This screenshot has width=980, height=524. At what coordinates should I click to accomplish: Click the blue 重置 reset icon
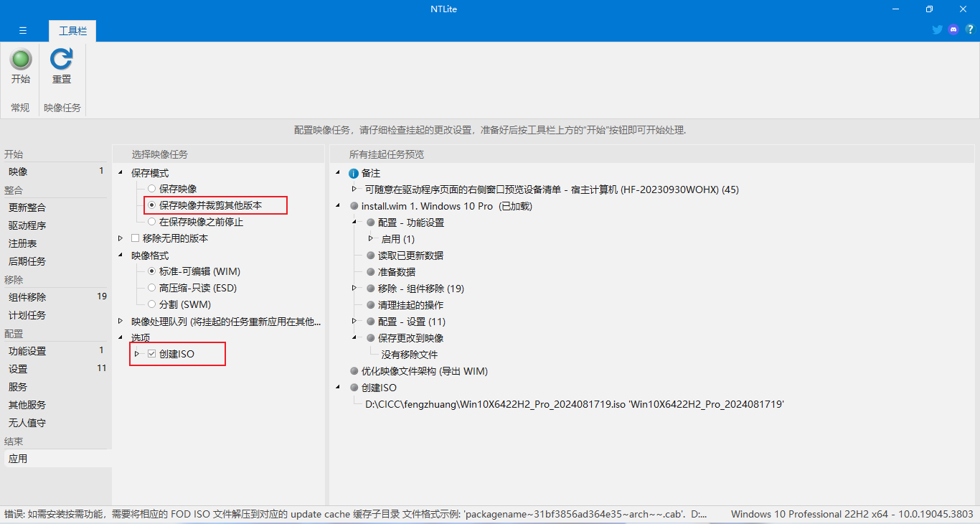point(62,60)
